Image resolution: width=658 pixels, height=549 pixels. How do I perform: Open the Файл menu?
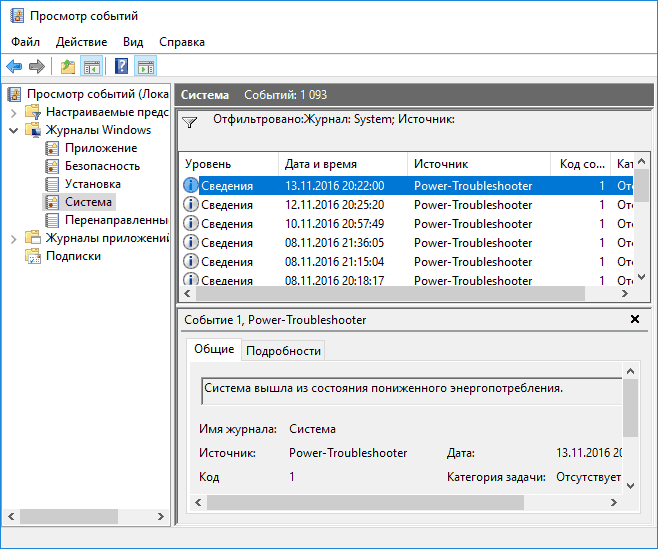[25, 42]
